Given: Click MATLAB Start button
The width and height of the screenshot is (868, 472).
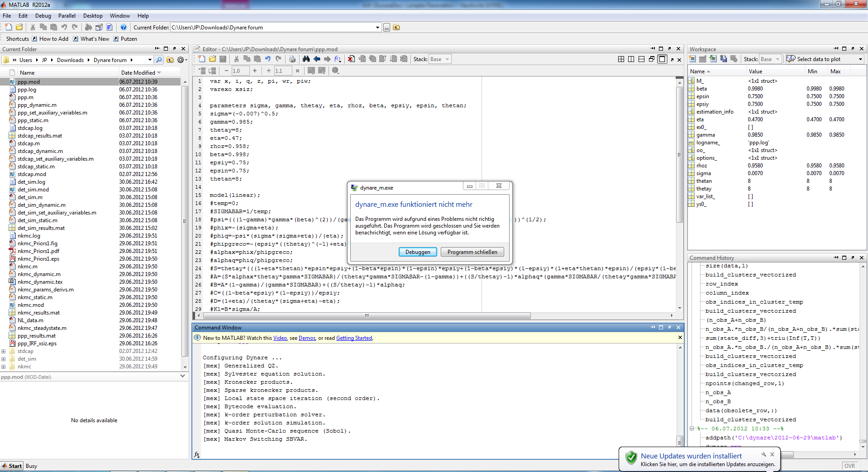Looking at the screenshot, I should point(12,466).
